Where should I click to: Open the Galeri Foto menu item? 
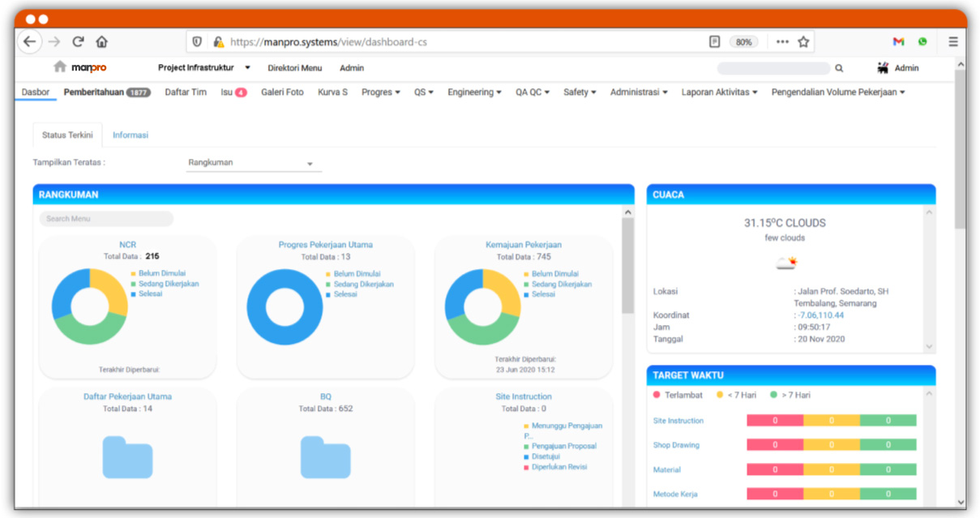(x=282, y=92)
